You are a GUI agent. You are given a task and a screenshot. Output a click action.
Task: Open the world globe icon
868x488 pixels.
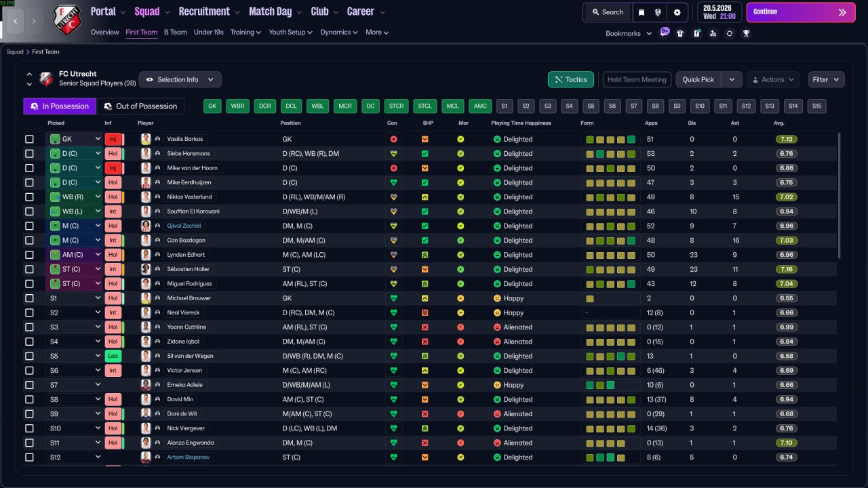(x=658, y=12)
